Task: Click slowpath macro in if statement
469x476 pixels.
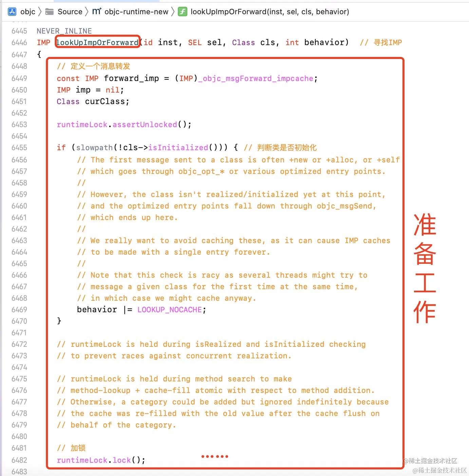Action: pyautogui.click(x=94, y=147)
